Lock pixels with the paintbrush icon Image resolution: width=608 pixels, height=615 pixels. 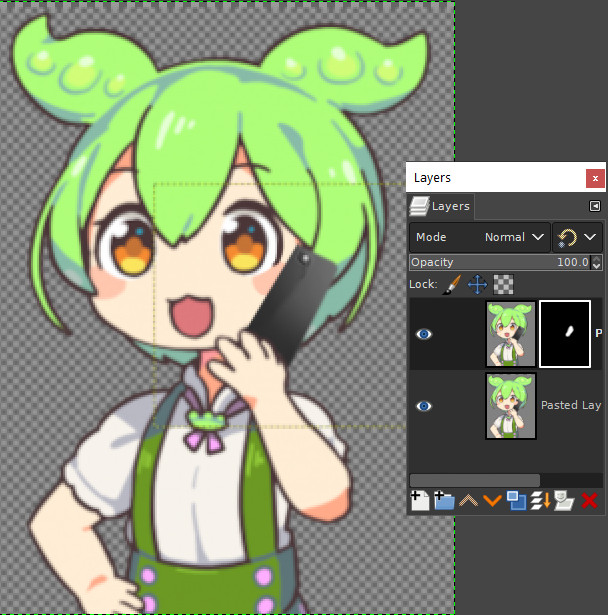click(x=452, y=284)
